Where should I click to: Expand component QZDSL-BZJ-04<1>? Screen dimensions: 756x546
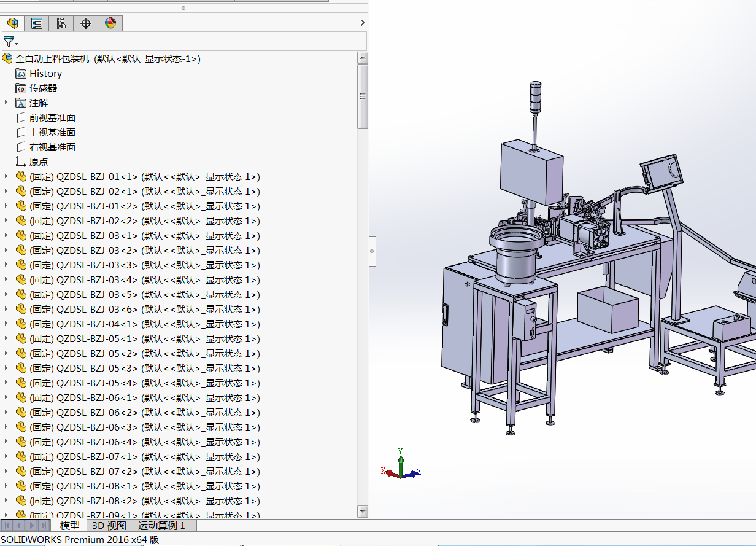coord(6,324)
